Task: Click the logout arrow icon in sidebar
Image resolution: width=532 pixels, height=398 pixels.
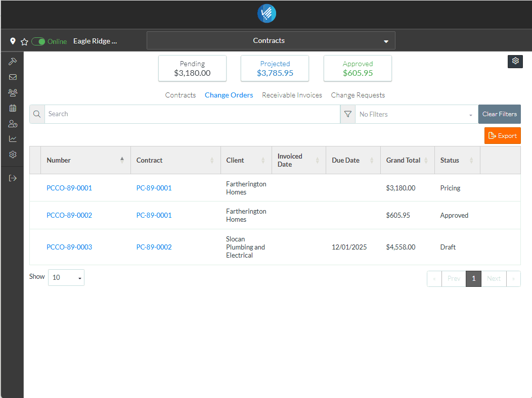Action: click(x=13, y=178)
